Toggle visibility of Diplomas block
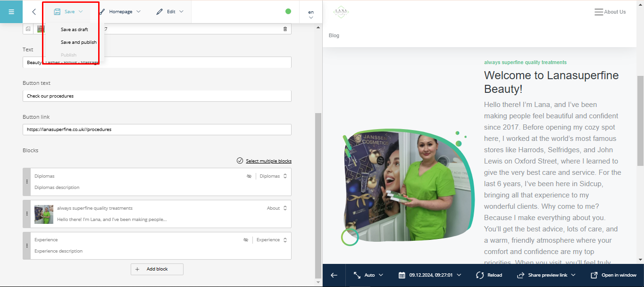 pos(249,176)
